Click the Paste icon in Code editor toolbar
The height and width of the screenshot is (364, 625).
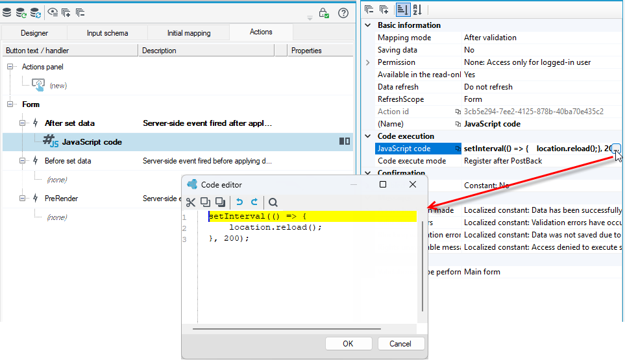click(220, 202)
